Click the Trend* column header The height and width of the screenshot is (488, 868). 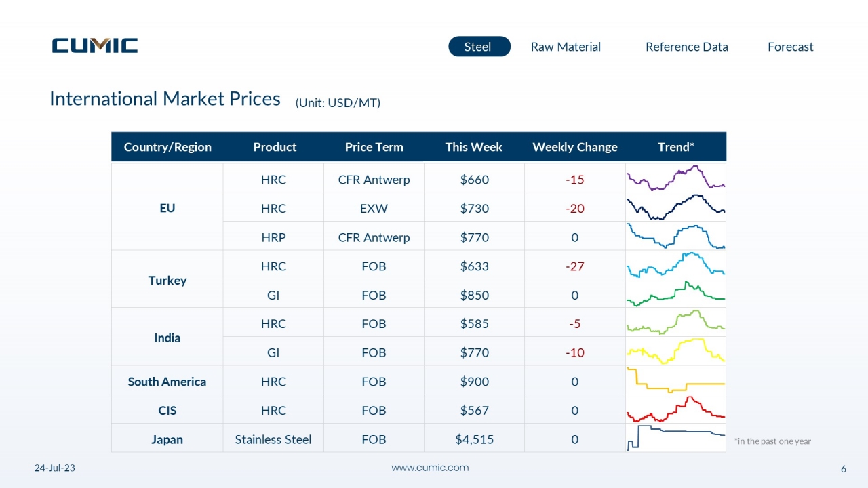[676, 147]
